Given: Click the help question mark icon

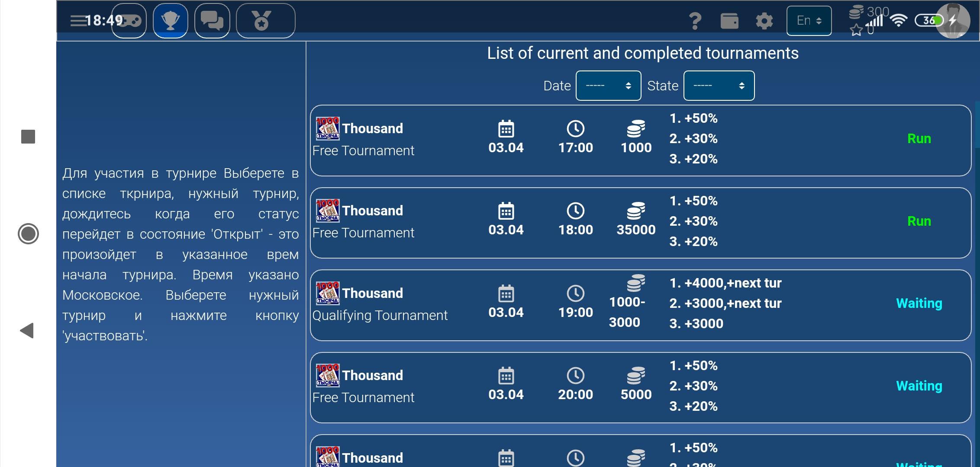Looking at the screenshot, I should click(x=695, y=20).
